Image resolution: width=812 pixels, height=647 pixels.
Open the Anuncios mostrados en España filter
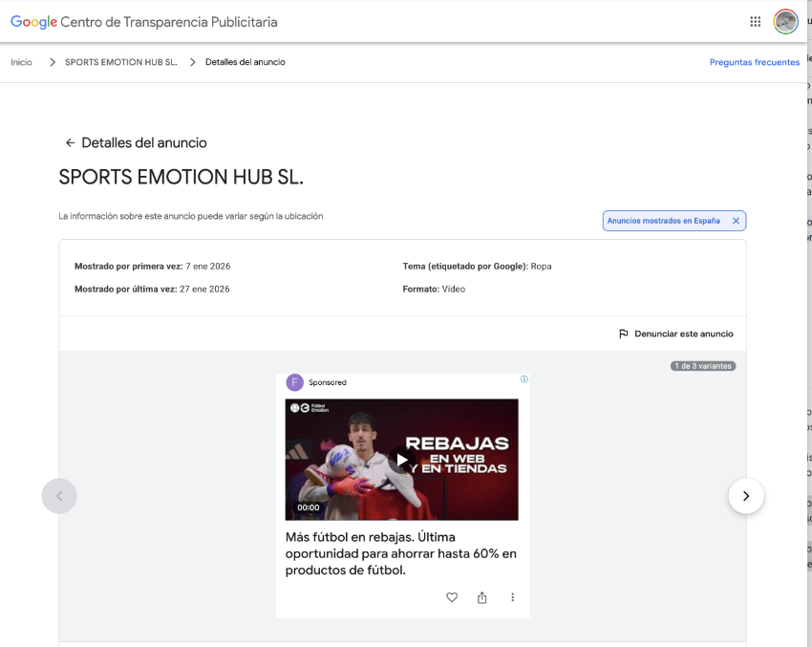pos(663,221)
